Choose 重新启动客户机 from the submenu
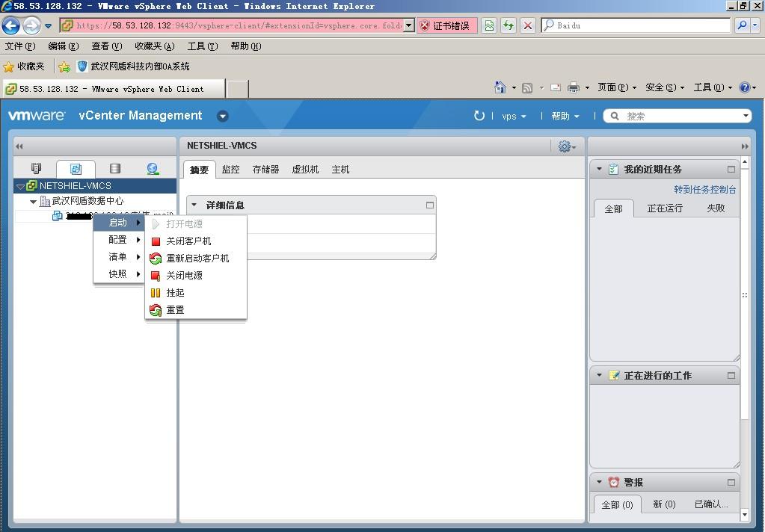This screenshot has width=765, height=532. pos(196,258)
